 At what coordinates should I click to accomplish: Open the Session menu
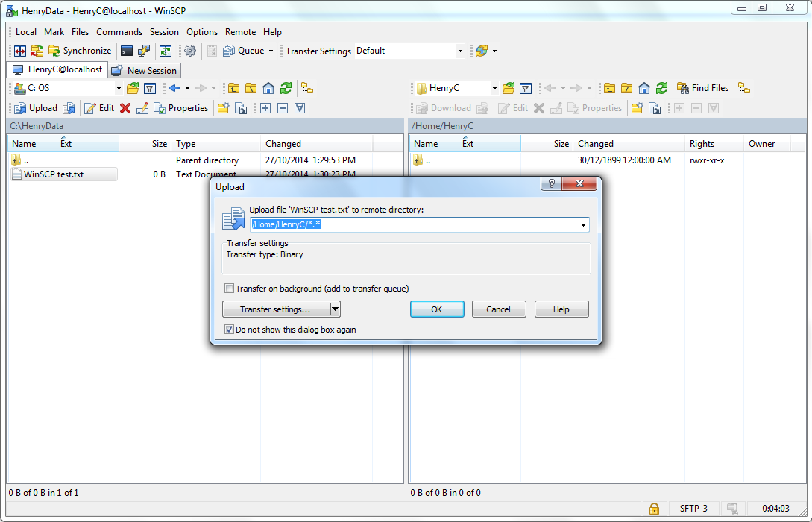[164, 32]
